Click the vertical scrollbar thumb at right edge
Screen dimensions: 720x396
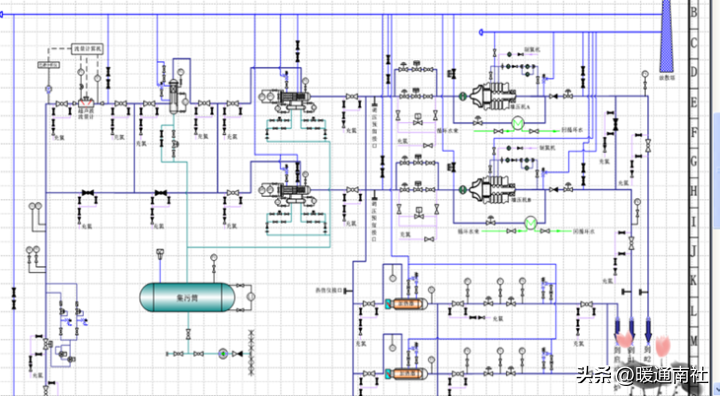coord(717,170)
